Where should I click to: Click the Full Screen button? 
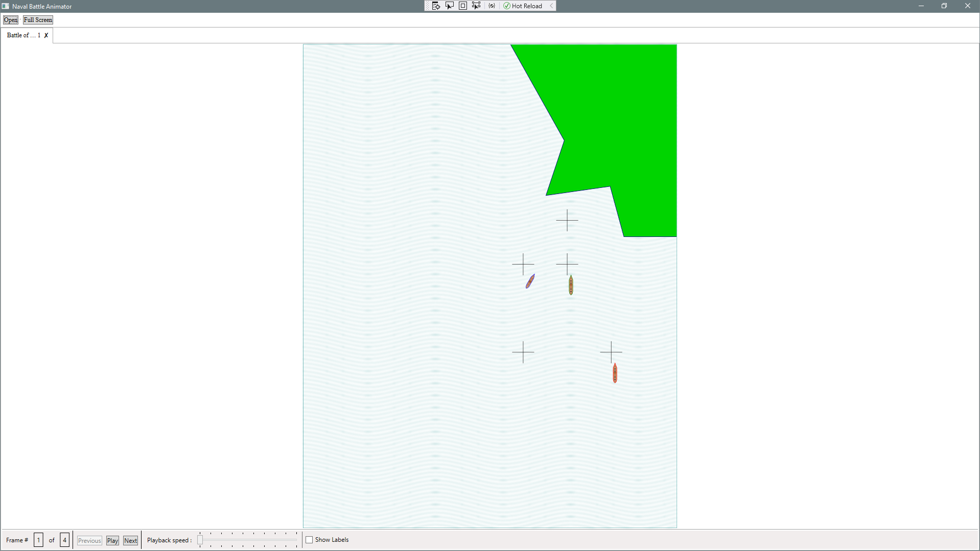(x=38, y=20)
